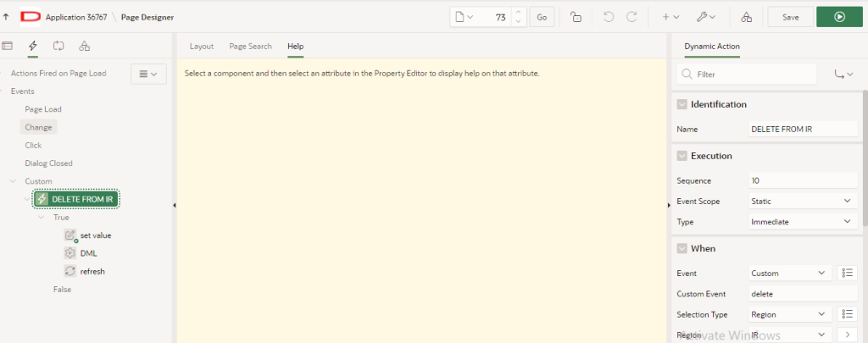The width and height of the screenshot is (868, 343).
Task: Collapse the Execution section toggle
Action: [x=682, y=156]
